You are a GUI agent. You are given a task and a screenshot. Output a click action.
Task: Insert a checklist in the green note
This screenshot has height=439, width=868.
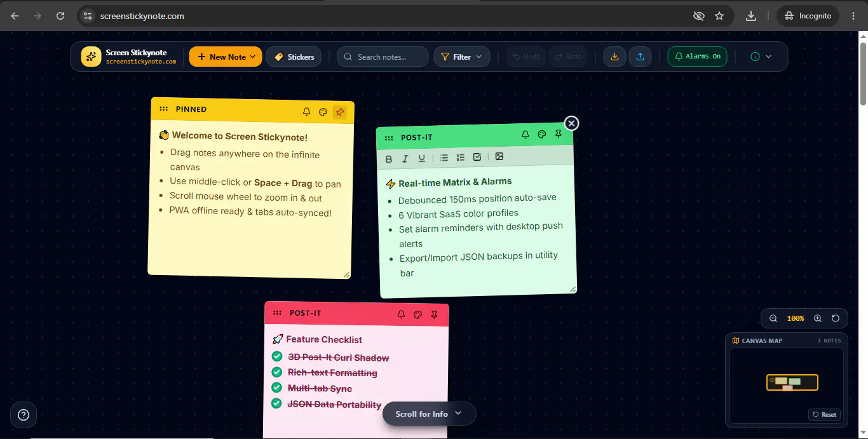coord(477,157)
